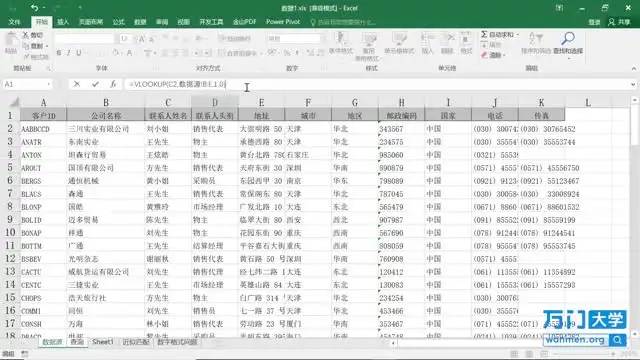Screen dimensions: 640x360
Task: Click the Cut scissors icon
Action: pos(25,35)
